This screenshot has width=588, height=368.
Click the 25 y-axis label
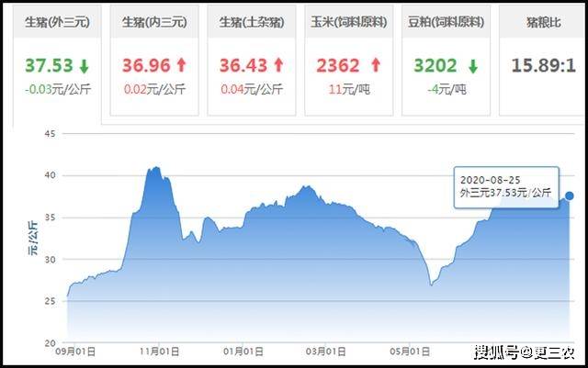50,301
